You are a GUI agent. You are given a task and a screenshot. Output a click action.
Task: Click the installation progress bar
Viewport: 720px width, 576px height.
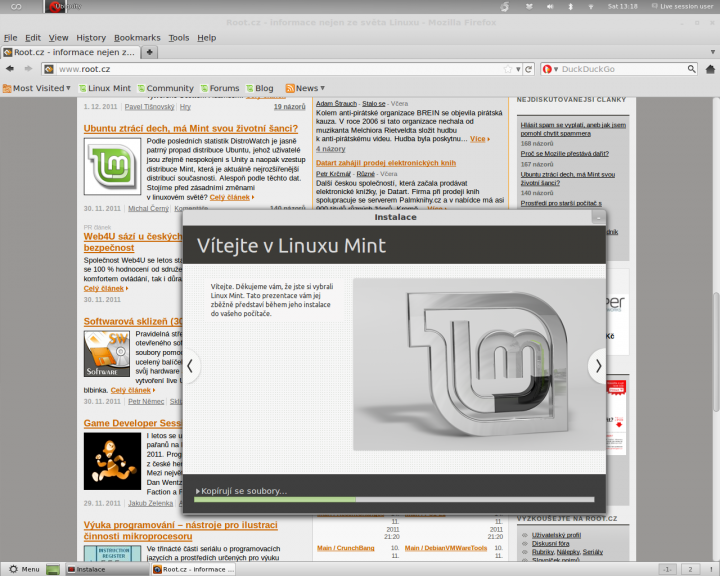tap(394, 499)
